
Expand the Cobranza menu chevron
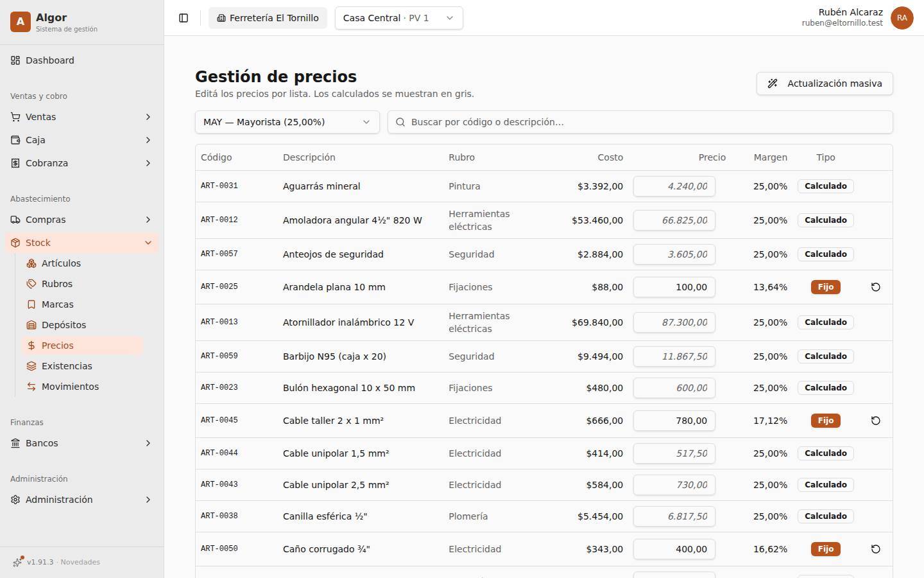tap(148, 163)
